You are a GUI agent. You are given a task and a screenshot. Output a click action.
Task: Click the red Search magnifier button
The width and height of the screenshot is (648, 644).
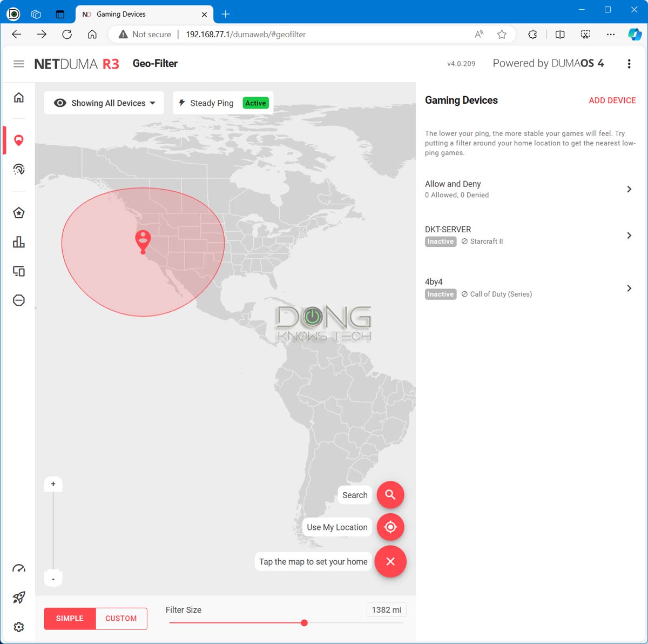pyautogui.click(x=390, y=495)
